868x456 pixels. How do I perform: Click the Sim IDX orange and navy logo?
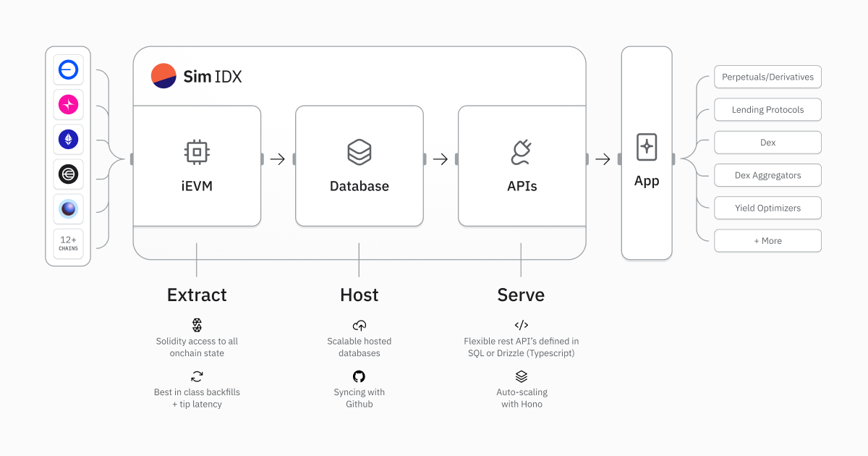tap(163, 76)
